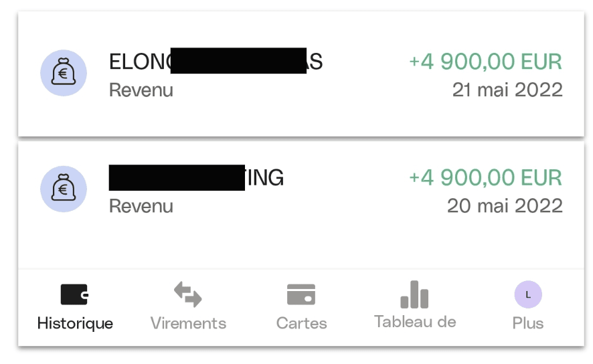Viewport: 593px width, 364px height.
Task: Select the 20 mai 2022 date text
Action: pyautogui.click(x=505, y=206)
